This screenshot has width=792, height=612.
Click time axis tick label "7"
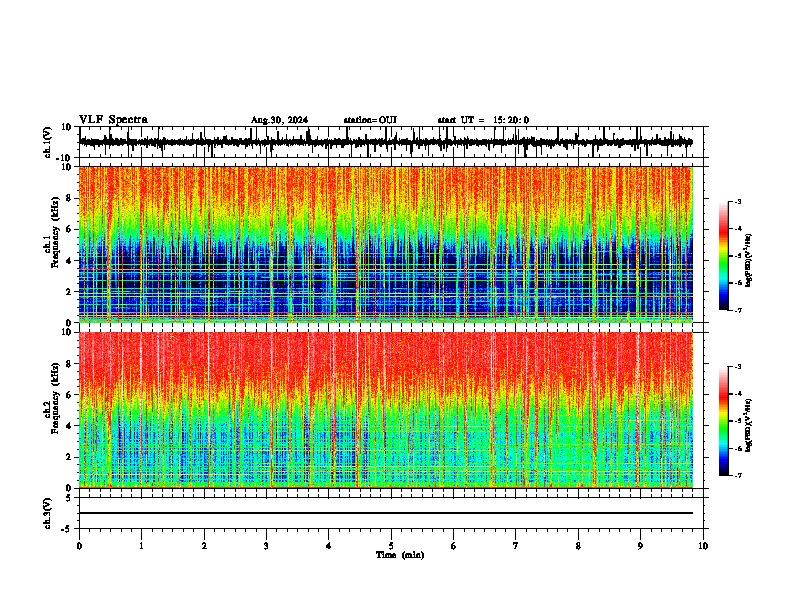516,546
